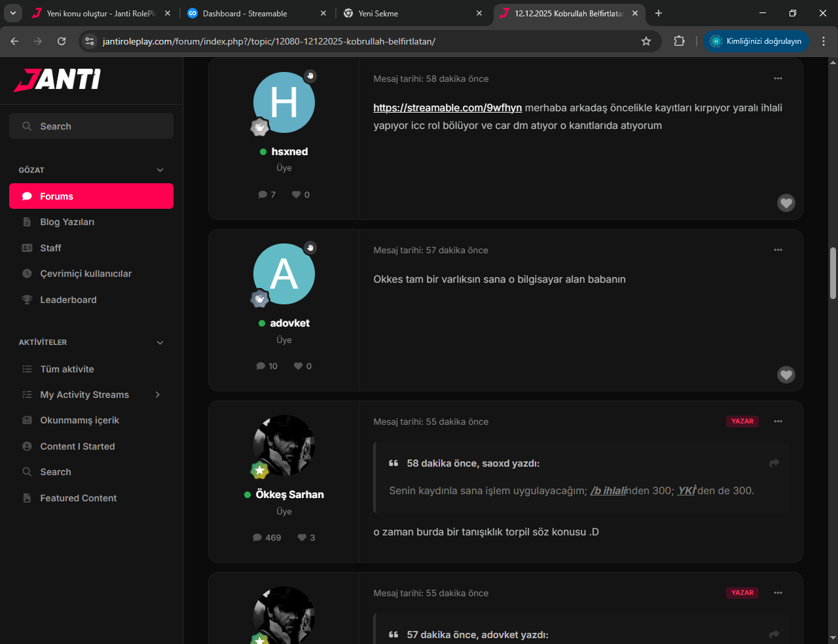838x644 pixels.
Task: Open the Forums menu item
Action: click(91, 196)
